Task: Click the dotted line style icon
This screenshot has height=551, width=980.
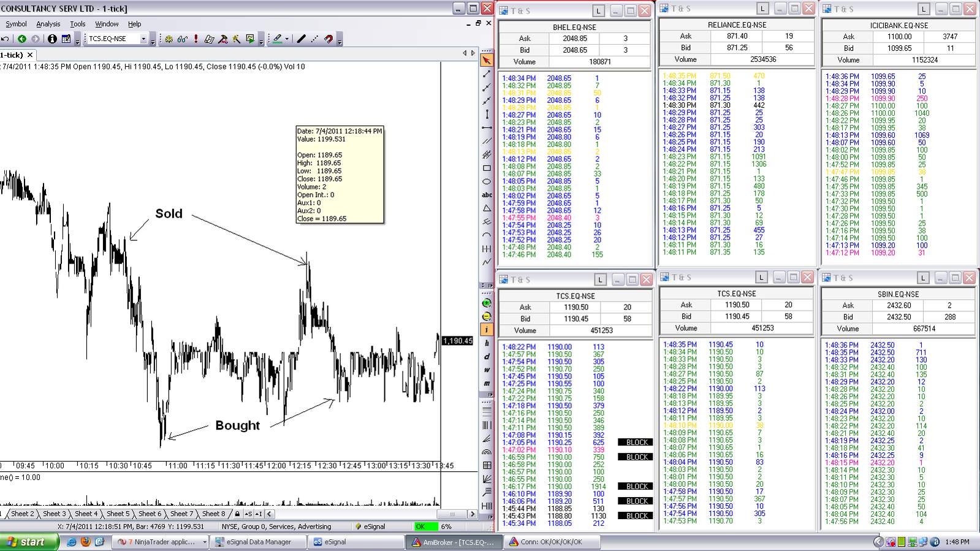Action: [314, 39]
